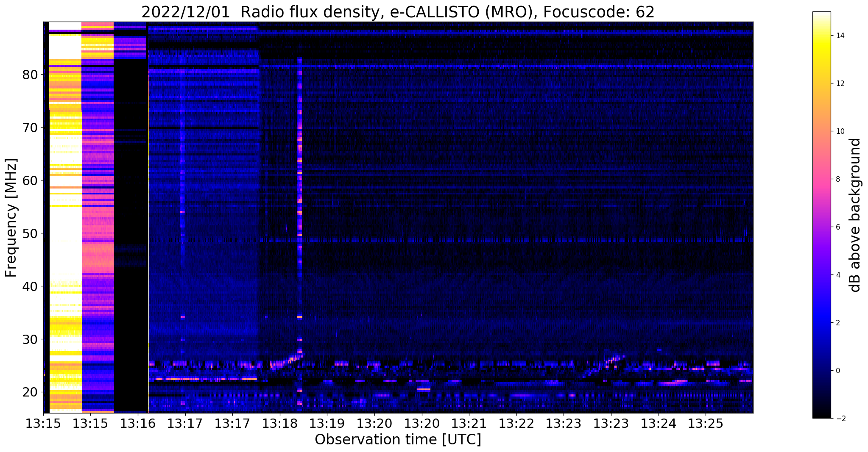Click the 13:22 time tick label
The image size is (868, 452).
coord(516,423)
